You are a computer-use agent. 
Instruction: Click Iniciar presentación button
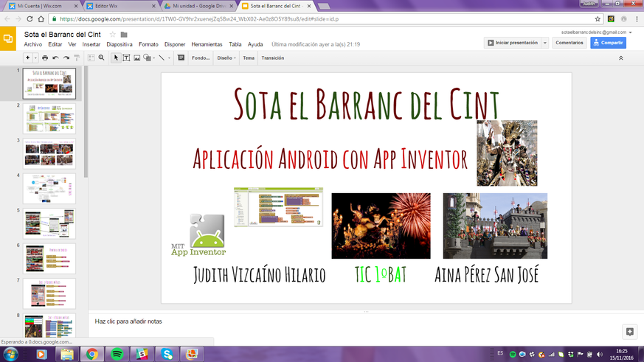tap(513, 43)
